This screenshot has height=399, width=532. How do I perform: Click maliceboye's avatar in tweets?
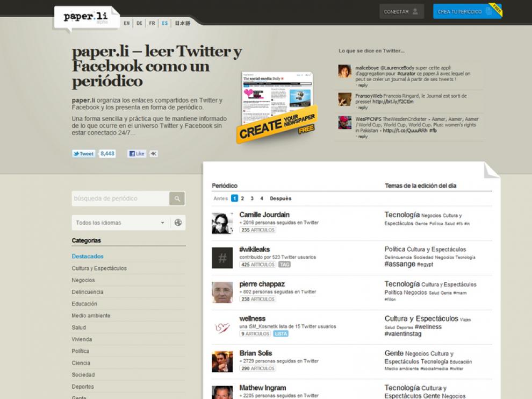pos(344,72)
